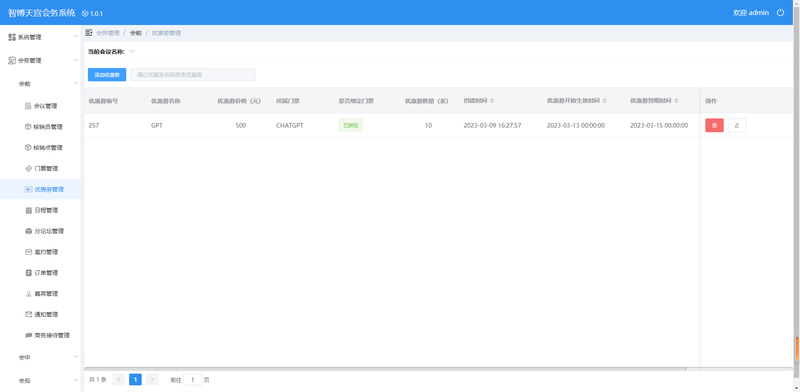Collapse the 会前 submenu chevron
The image size is (800, 392).
click(x=76, y=83)
